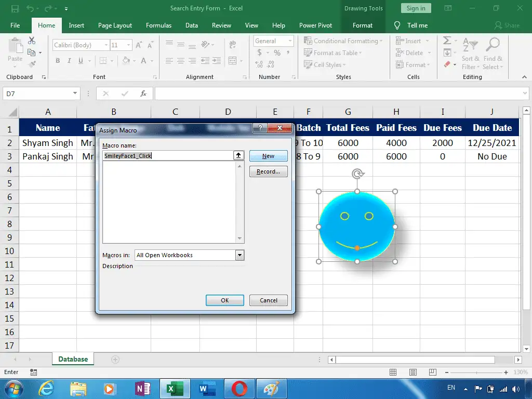Toggle Top Align vertical alignment
Viewport: 532px width, 399px height.
pos(169,43)
